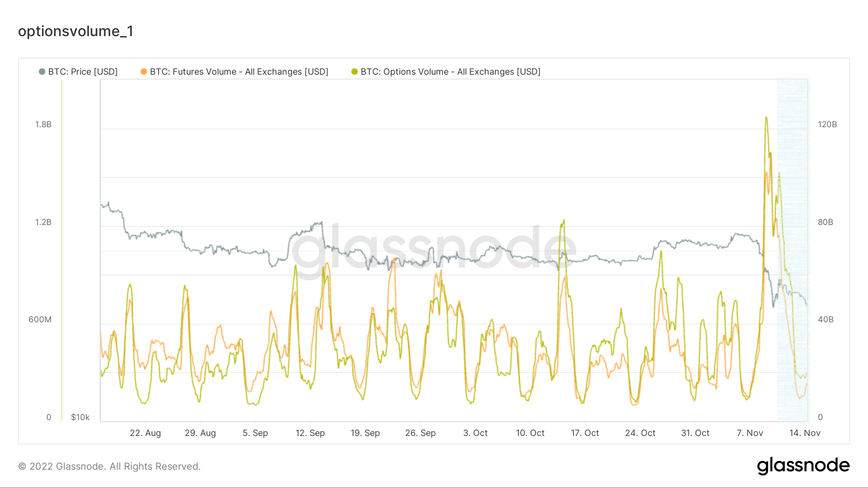
Task: Click the 1.8B left axis label
Action: [x=43, y=124]
